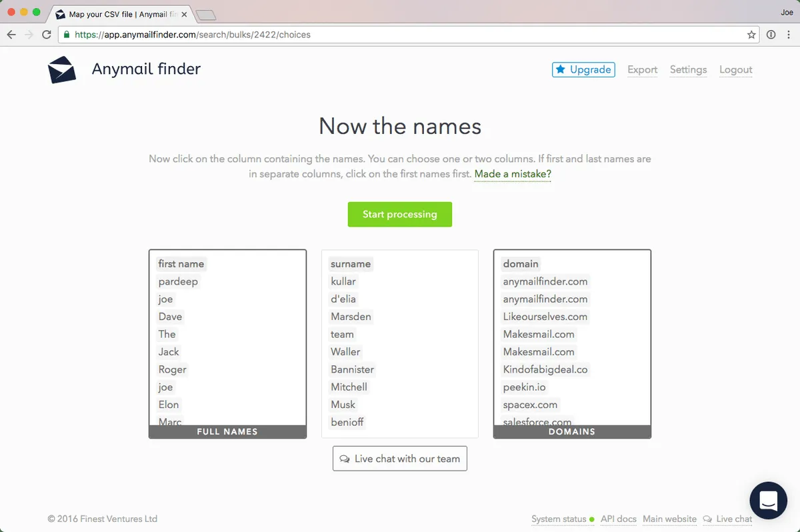
Task: Click the Logout link
Action: click(735, 69)
